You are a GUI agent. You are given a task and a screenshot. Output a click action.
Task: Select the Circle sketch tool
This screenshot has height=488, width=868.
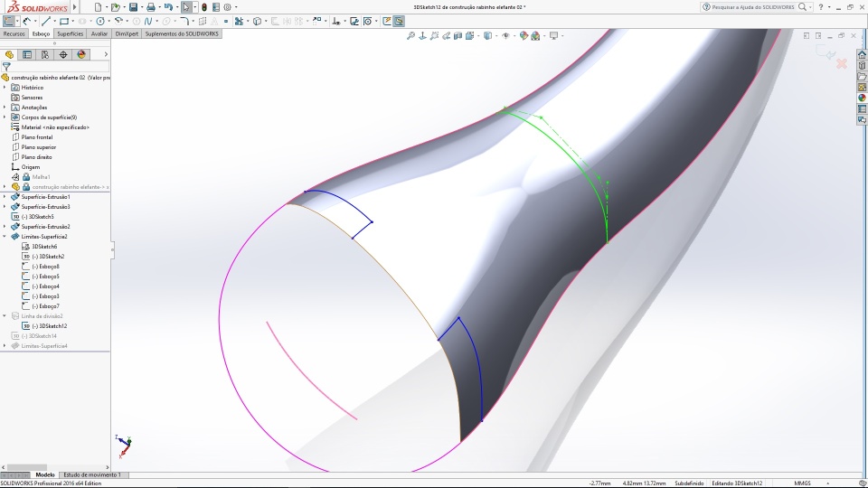(x=100, y=21)
